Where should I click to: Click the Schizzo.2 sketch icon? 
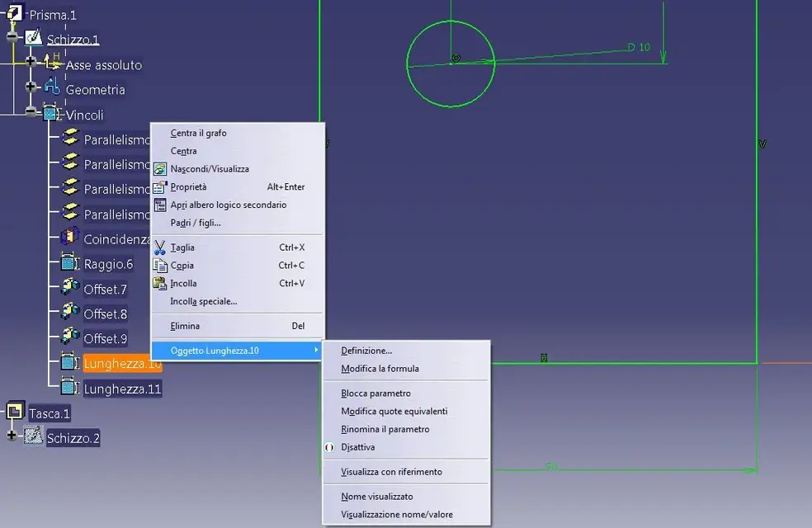tap(34, 436)
